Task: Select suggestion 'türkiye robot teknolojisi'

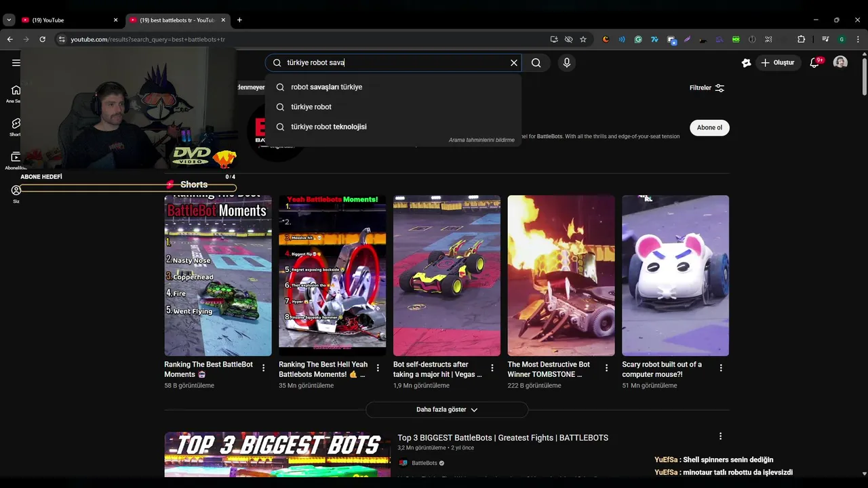Action: [x=393, y=127]
